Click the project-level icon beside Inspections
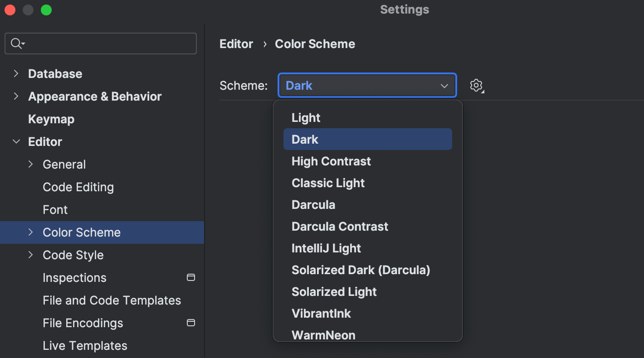 tap(191, 277)
